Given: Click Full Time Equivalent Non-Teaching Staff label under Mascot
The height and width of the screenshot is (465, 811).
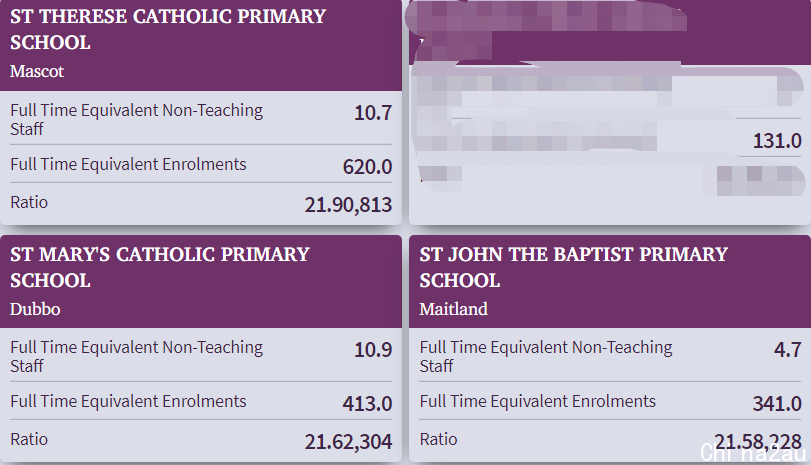Looking at the screenshot, I should tap(137, 119).
